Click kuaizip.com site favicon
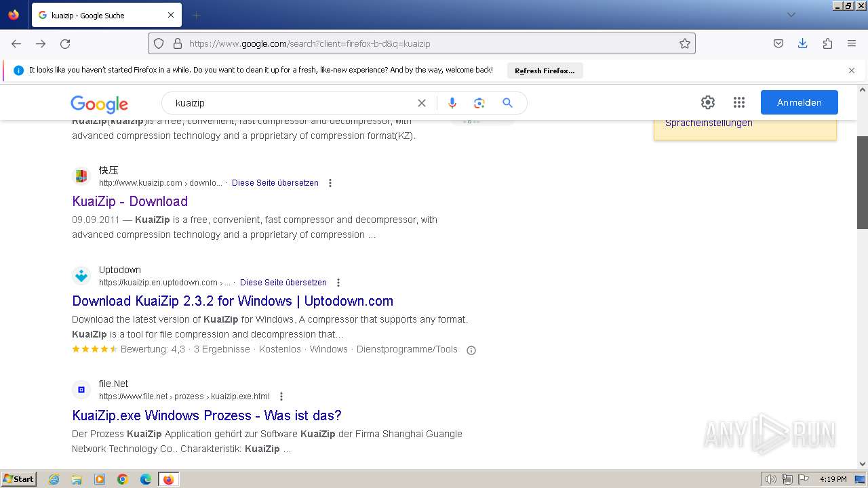This screenshot has height=488, width=868. [x=81, y=176]
